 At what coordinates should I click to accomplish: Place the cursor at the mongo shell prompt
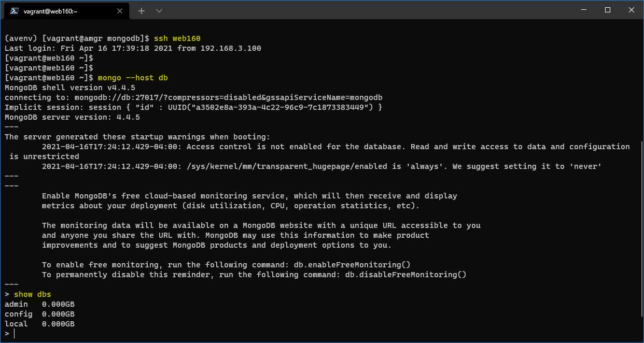coord(13,333)
